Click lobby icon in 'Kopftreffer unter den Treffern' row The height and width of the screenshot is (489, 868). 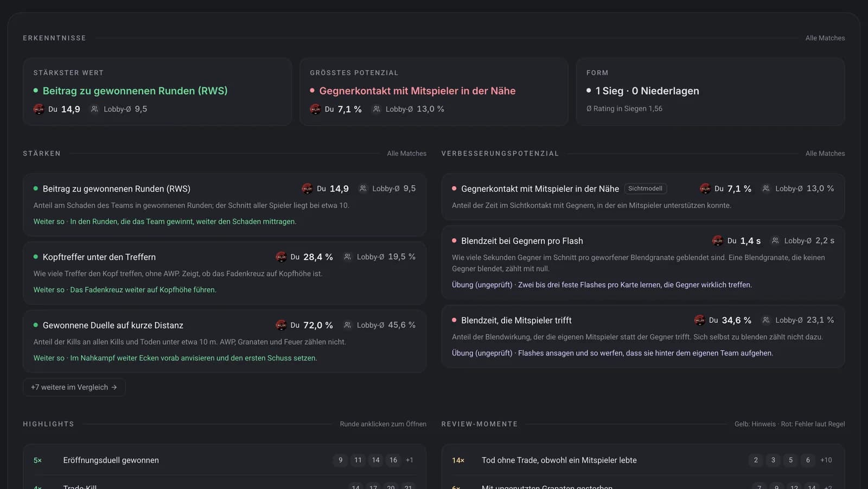348,257
